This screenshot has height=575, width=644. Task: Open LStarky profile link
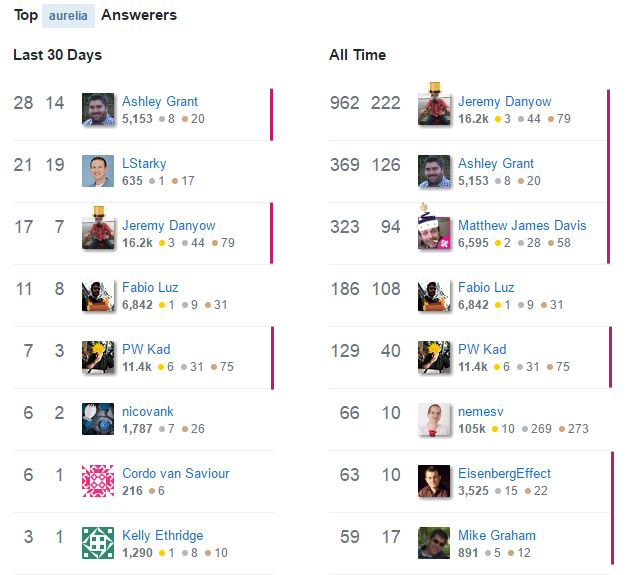click(144, 163)
